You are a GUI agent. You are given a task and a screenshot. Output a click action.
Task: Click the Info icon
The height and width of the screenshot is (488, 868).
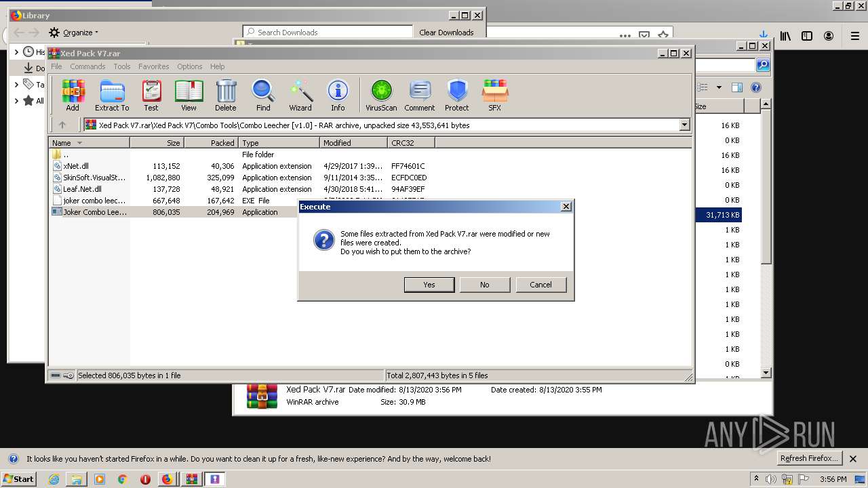pyautogui.click(x=338, y=95)
